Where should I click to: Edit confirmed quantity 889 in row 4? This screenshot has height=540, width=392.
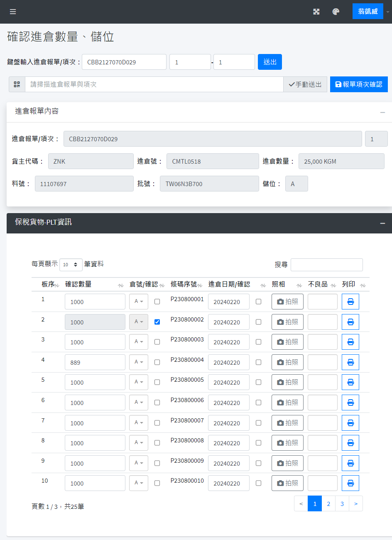[x=95, y=362]
